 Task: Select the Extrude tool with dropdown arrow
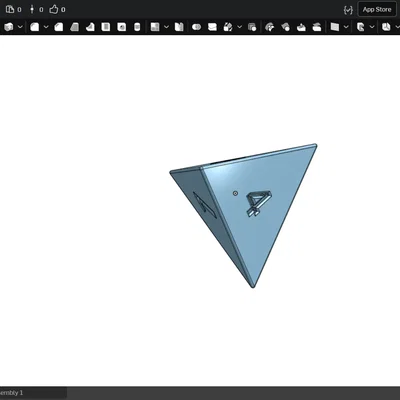coord(35,27)
